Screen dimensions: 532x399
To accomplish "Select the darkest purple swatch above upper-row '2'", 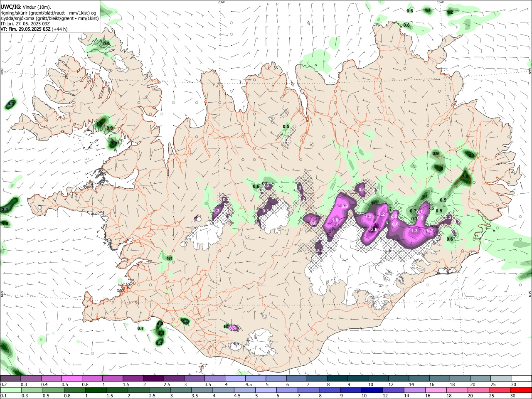I will click(153, 378).
